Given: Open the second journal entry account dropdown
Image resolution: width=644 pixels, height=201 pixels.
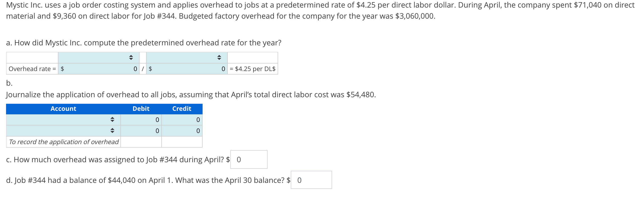Looking at the screenshot, I should point(63,131).
